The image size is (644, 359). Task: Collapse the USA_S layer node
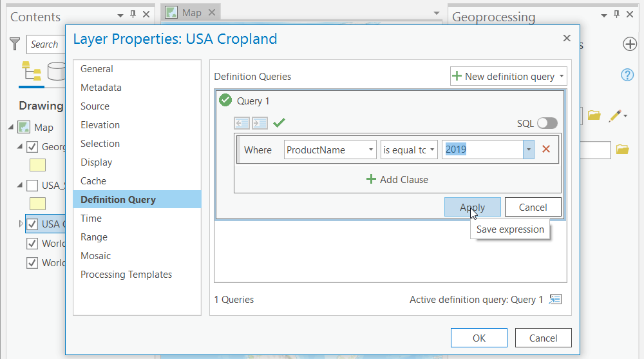(20, 185)
